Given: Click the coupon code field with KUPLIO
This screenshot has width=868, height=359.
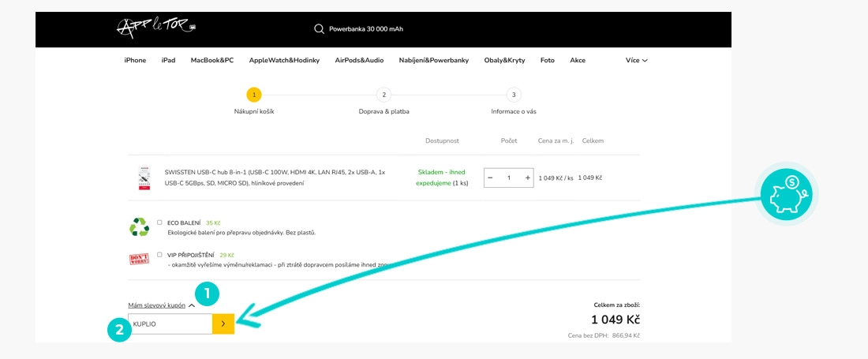Looking at the screenshot, I should click(x=170, y=324).
